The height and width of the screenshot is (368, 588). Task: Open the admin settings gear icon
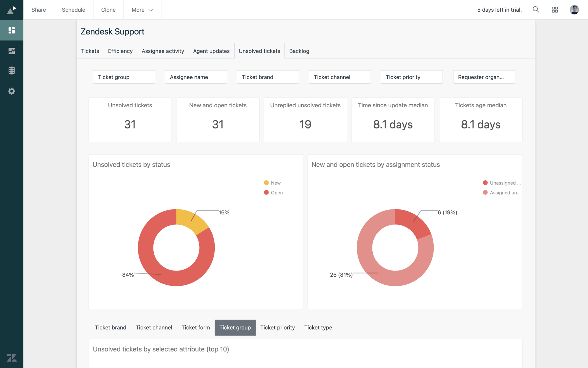coord(12,91)
